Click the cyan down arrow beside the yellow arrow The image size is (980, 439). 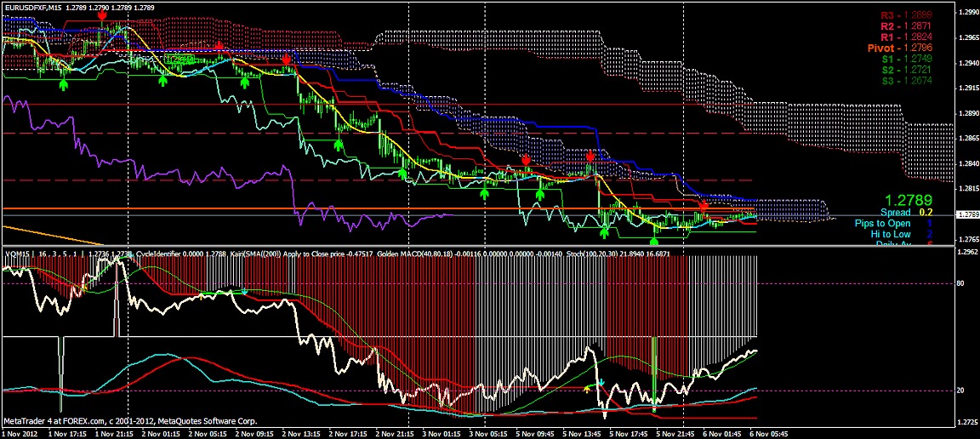point(601,381)
